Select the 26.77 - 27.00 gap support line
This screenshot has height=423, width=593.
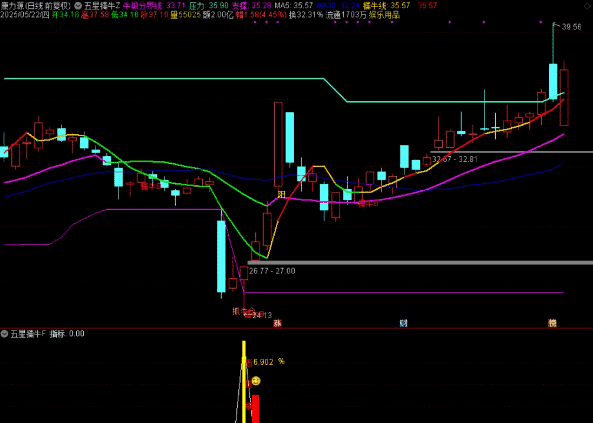coord(420,262)
